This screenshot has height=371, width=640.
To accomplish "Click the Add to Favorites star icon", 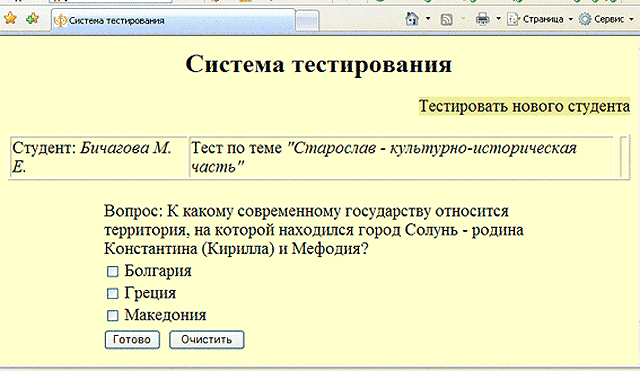I will [x=32, y=18].
